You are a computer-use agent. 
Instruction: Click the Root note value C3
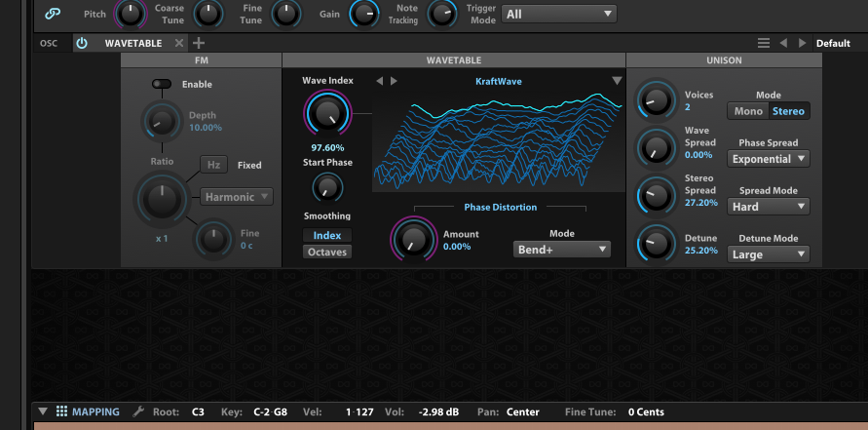point(198,412)
